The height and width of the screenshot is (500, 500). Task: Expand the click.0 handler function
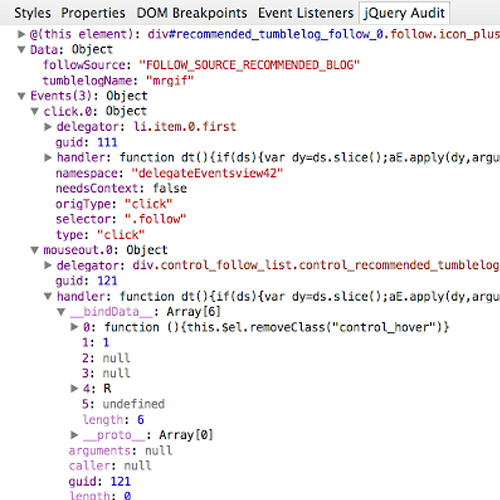point(48,157)
